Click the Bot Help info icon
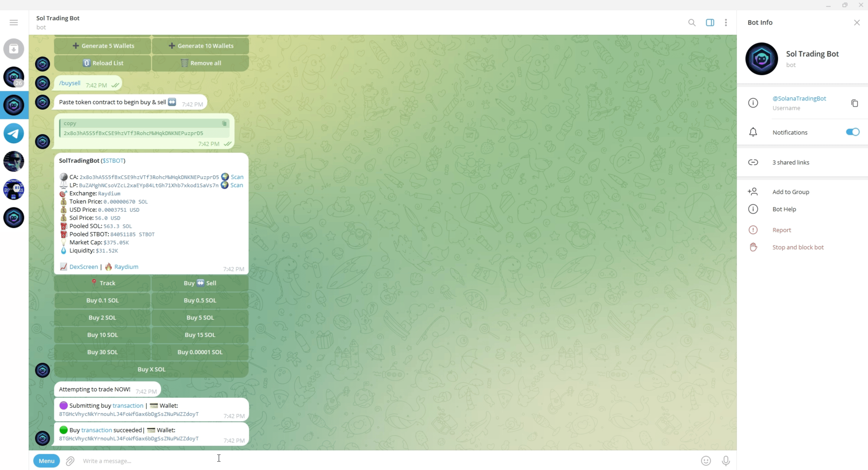Screen dimensions: 868x470 753,208
